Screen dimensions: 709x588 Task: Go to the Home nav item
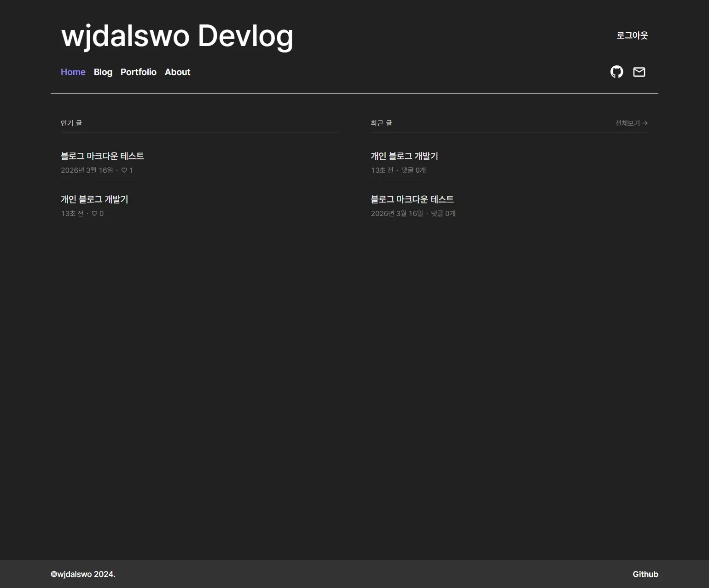[73, 72]
